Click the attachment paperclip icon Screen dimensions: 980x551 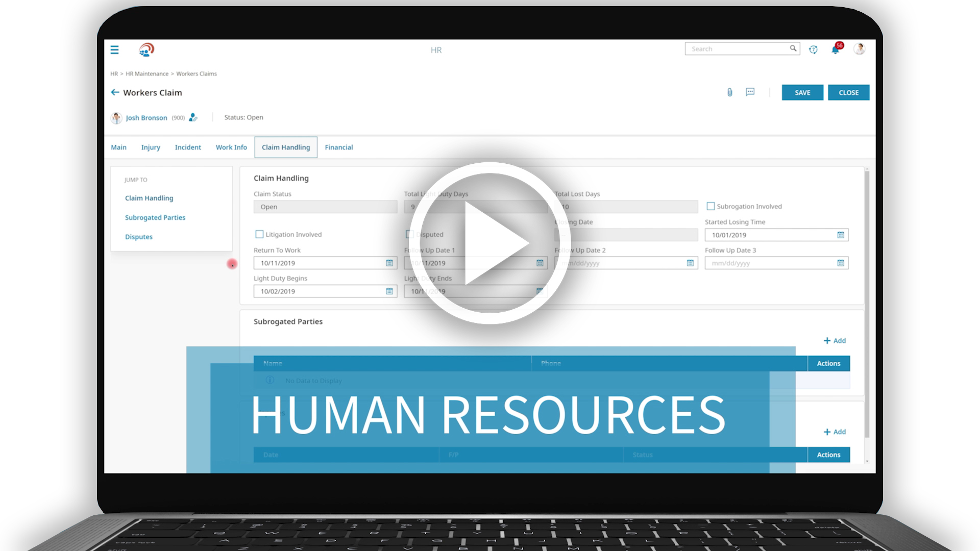pyautogui.click(x=729, y=92)
